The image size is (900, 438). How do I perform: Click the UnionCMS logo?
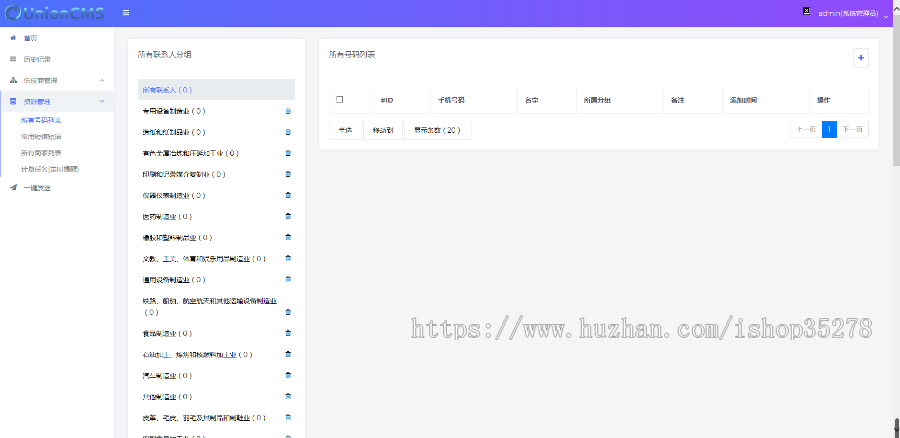coord(52,13)
